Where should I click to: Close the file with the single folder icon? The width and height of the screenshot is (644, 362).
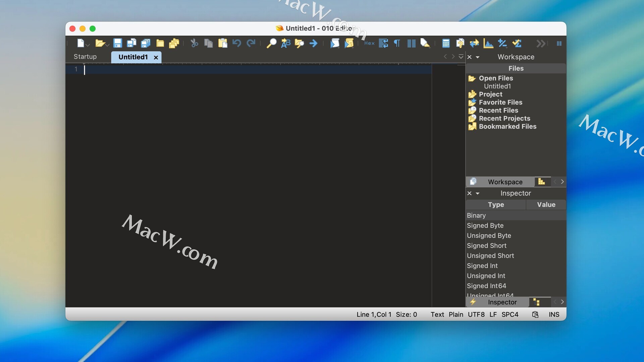coord(160,43)
